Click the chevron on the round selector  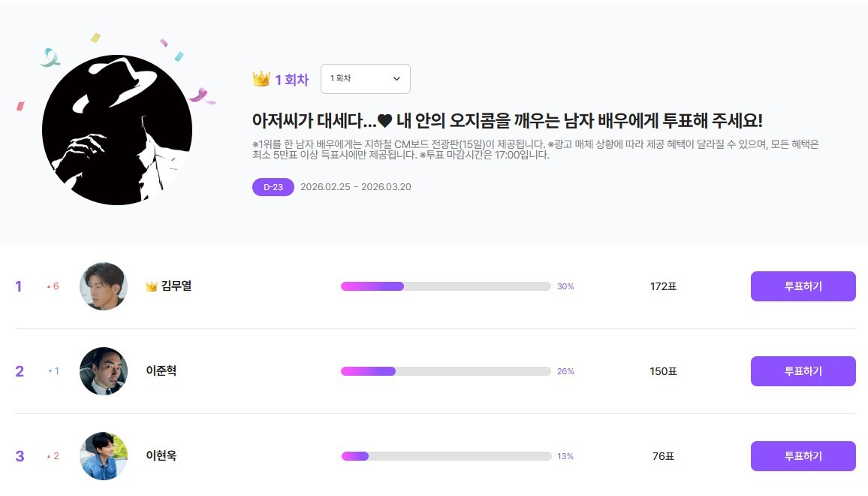398,78
